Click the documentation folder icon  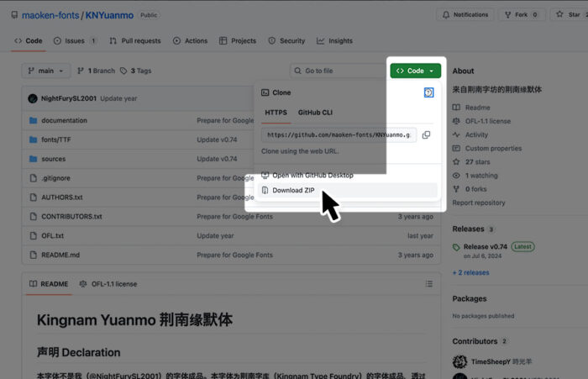33,120
